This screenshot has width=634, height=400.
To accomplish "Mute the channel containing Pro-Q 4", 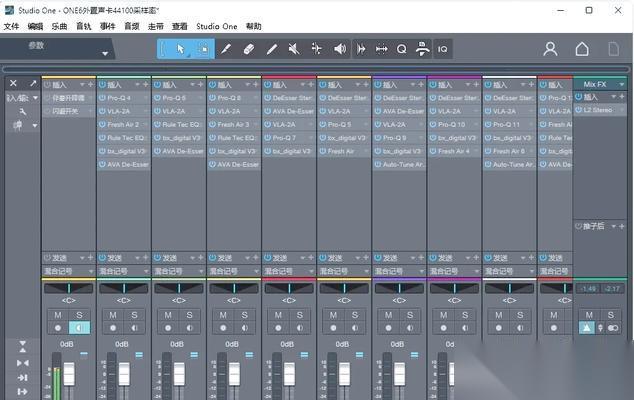I will (113, 315).
